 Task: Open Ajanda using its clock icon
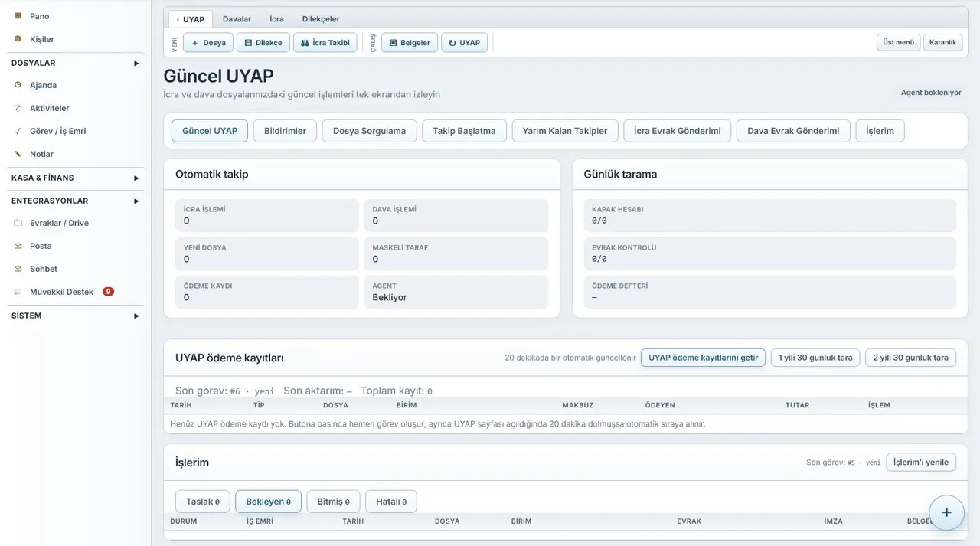[18, 85]
